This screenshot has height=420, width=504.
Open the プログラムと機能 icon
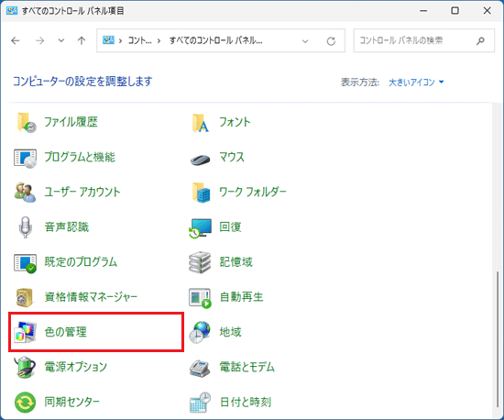click(x=25, y=158)
